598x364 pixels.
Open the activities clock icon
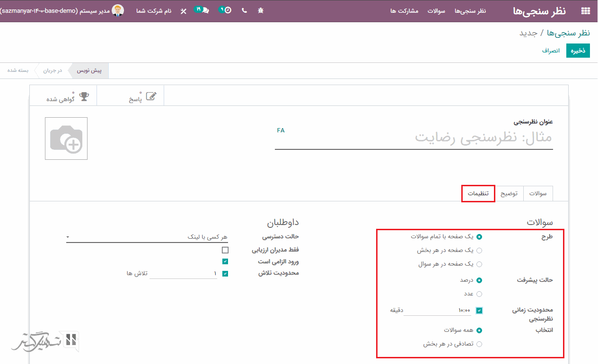227,10
